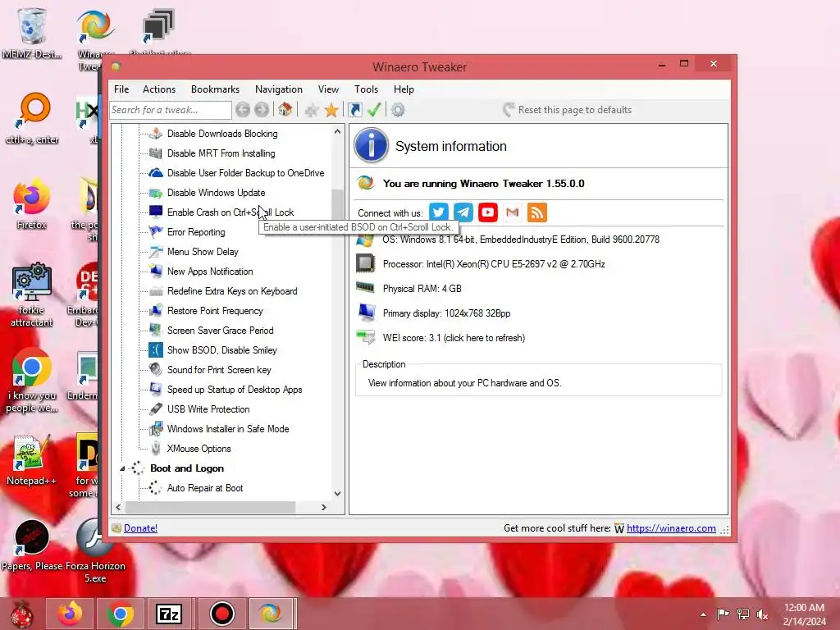Collapse the Boot and Logon tree section
Image resolution: width=840 pixels, height=630 pixels.
(x=123, y=468)
